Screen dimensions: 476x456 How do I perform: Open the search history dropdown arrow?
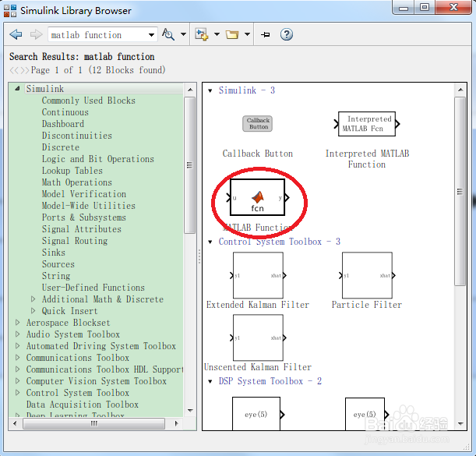point(151,35)
